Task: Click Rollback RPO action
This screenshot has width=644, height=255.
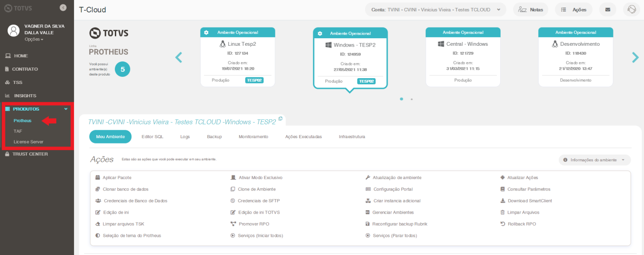Action: (x=518, y=224)
